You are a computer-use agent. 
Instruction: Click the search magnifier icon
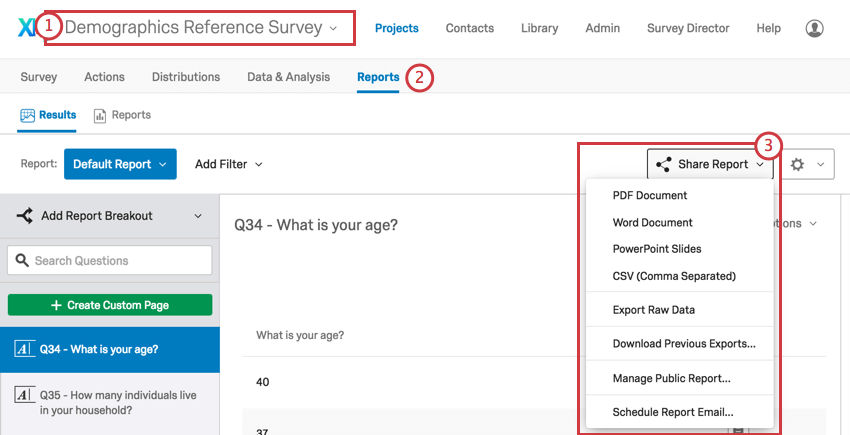point(21,261)
